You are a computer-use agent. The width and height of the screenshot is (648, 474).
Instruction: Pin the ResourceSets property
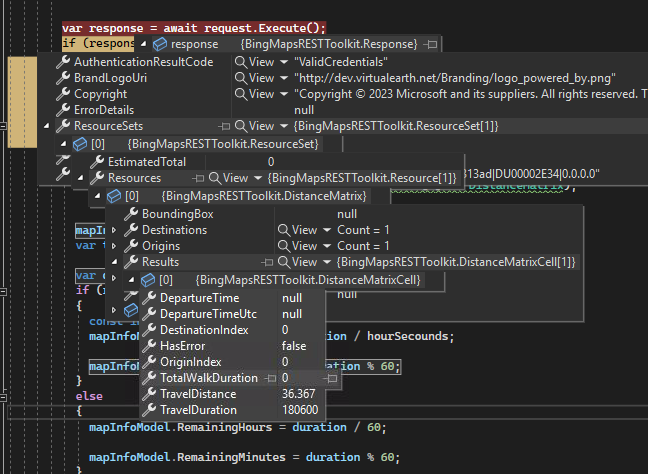(x=224, y=126)
